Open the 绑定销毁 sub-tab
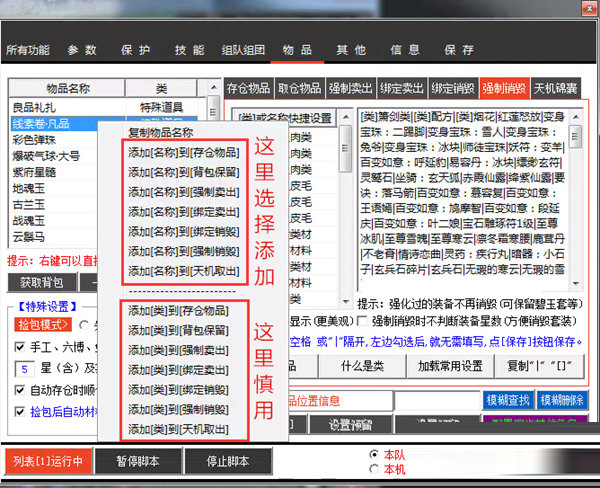The image size is (600, 488). click(x=453, y=88)
